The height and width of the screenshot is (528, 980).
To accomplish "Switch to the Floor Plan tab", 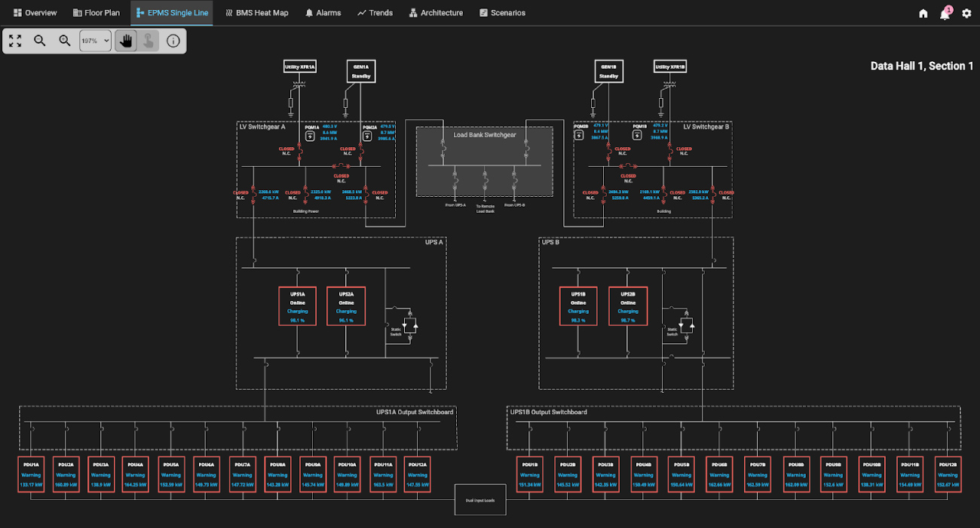I will pyautogui.click(x=96, y=13).
